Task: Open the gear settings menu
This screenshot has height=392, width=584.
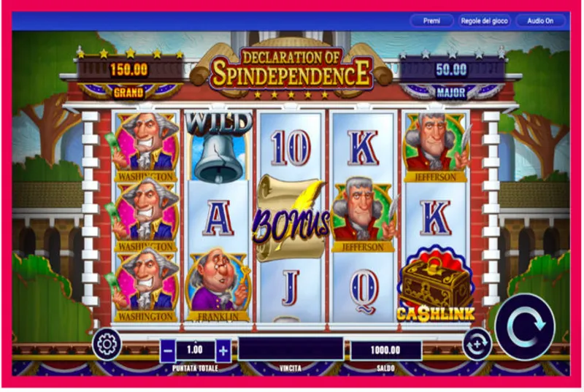Action: tap(107, 344)
